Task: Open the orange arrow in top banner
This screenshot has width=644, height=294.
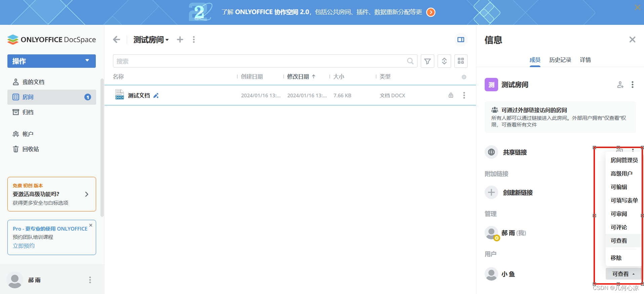Action: tap(431, 12)
